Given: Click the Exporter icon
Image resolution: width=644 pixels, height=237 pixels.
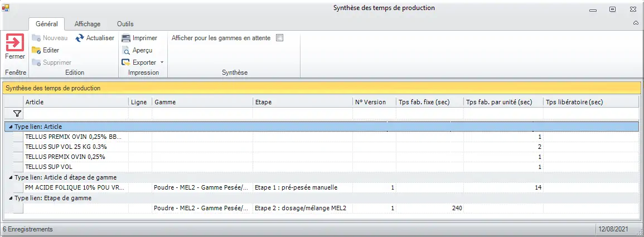Looking at the screenshot, I should click(126, 62).
